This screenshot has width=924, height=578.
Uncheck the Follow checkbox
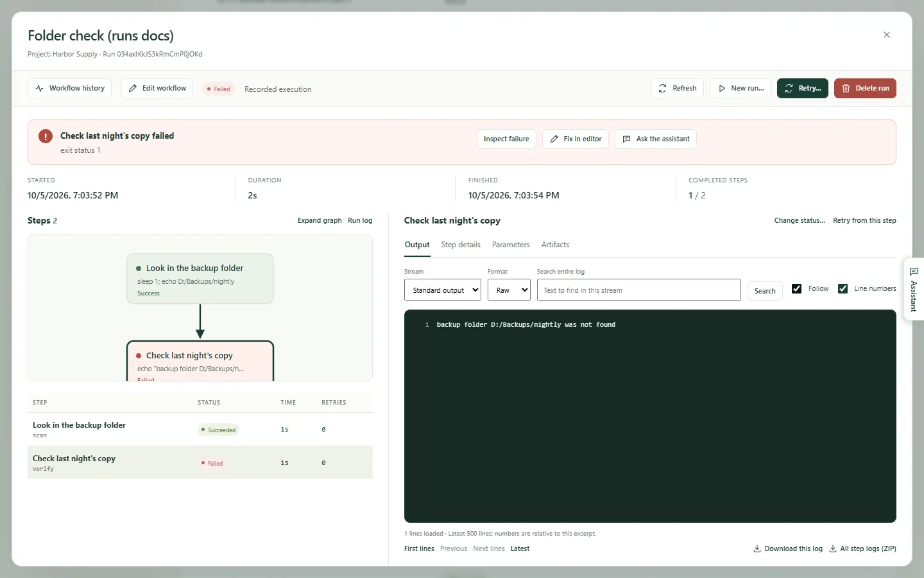coord(796,289)
